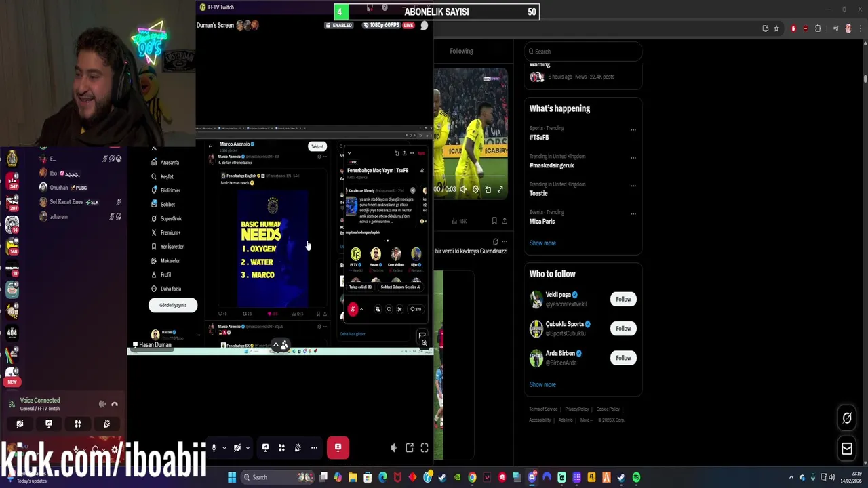Bookmark this page with star icon
This screenshot has width=868, height=488.
click(776, 28)
